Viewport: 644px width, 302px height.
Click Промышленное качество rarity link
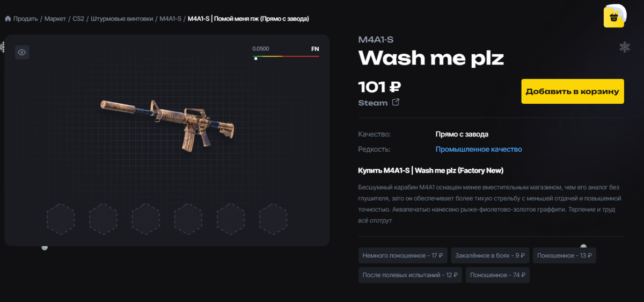(x=479, y=149)
